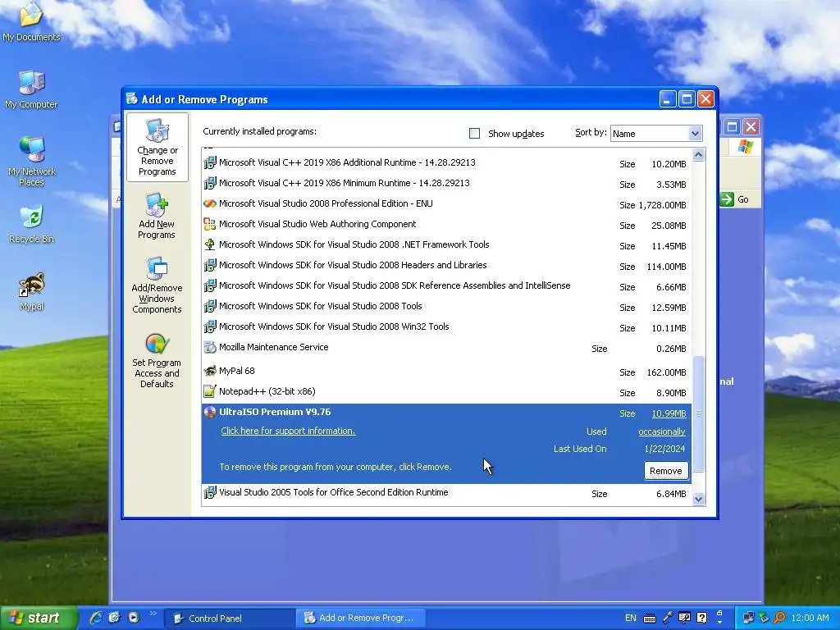Select Add or Remove Programs taskbar item
Viewport: 840px width, 630px height.
[x=360, y=619]
